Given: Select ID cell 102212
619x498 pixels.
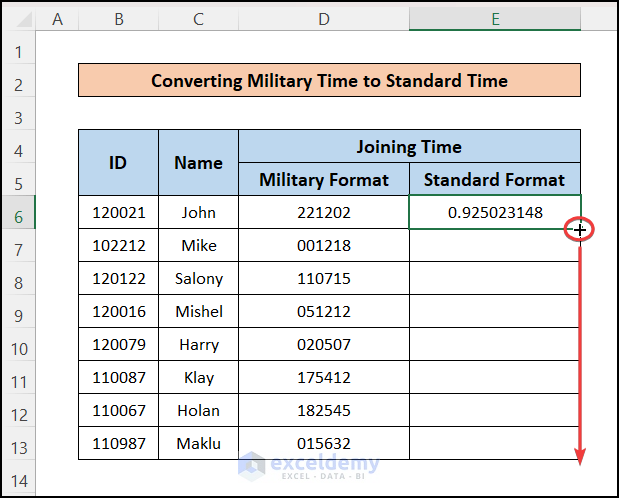Looking at the screenshot, I should click(118, 245).
